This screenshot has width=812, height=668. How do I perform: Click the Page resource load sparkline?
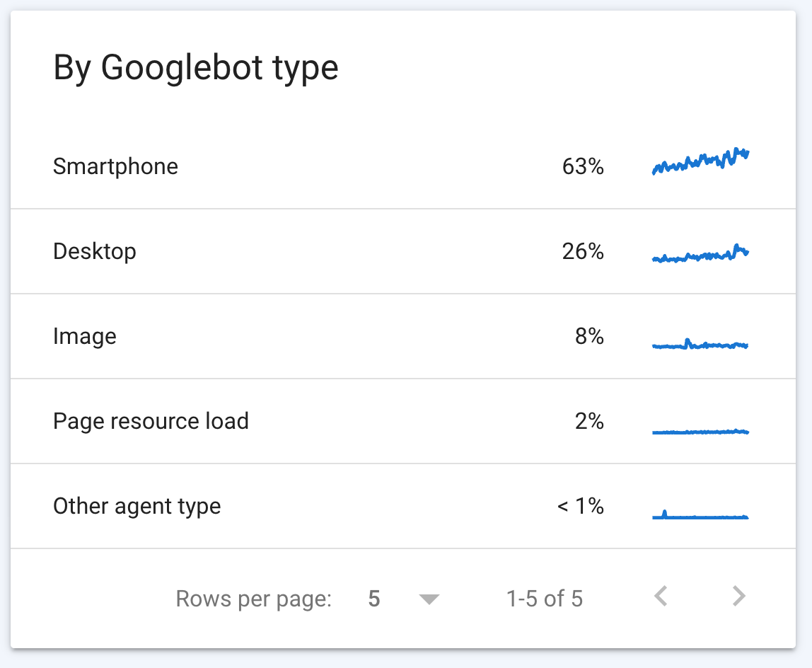(x=700, y=430)
